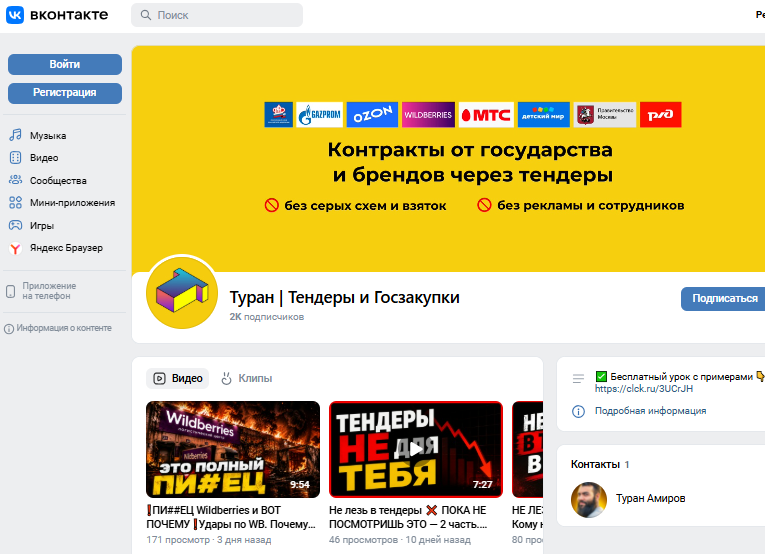Click Туран Амиров's avatar photo

589,499
